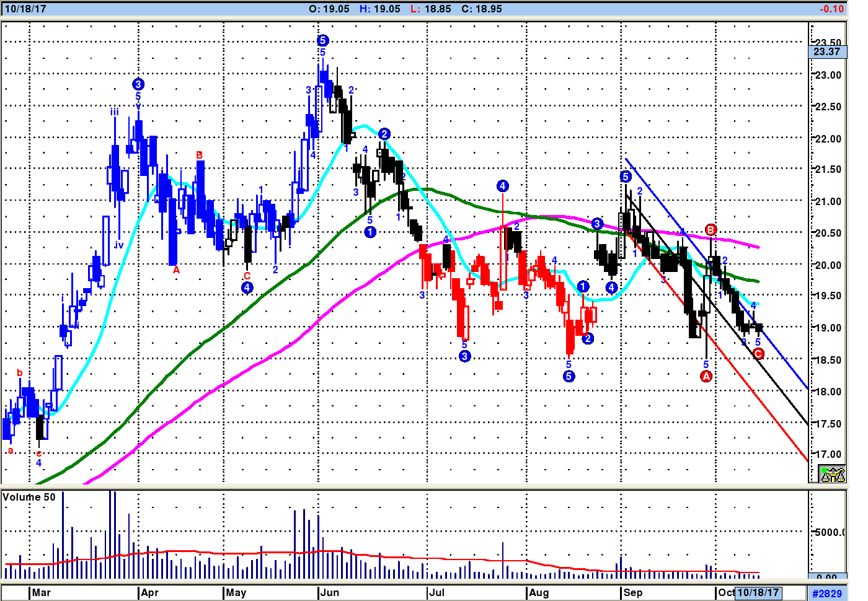Screen dimensions: 868x601
Task: Click the 10/18/17 date marker on the time axis
Action: pos(758,592)
